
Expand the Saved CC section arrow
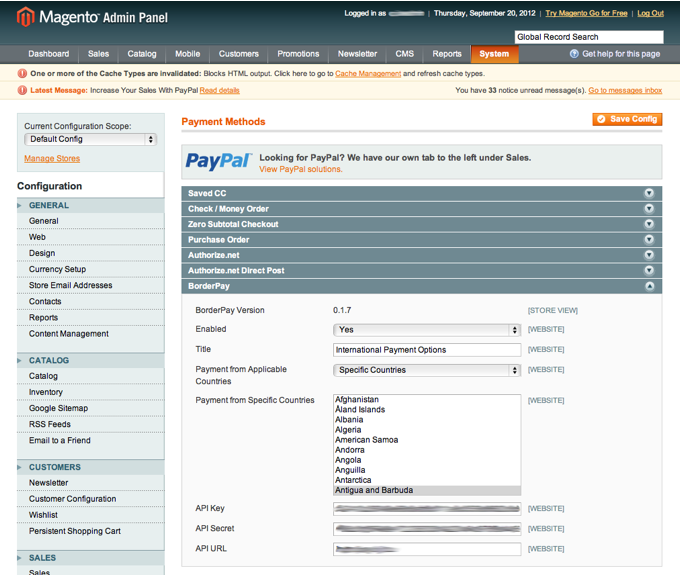click(649, 193)
